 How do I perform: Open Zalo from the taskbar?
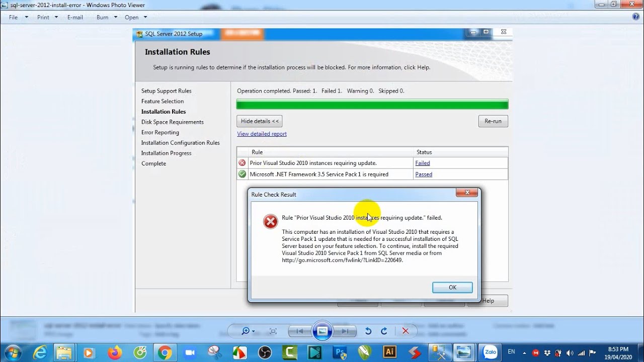pos(490,352)
